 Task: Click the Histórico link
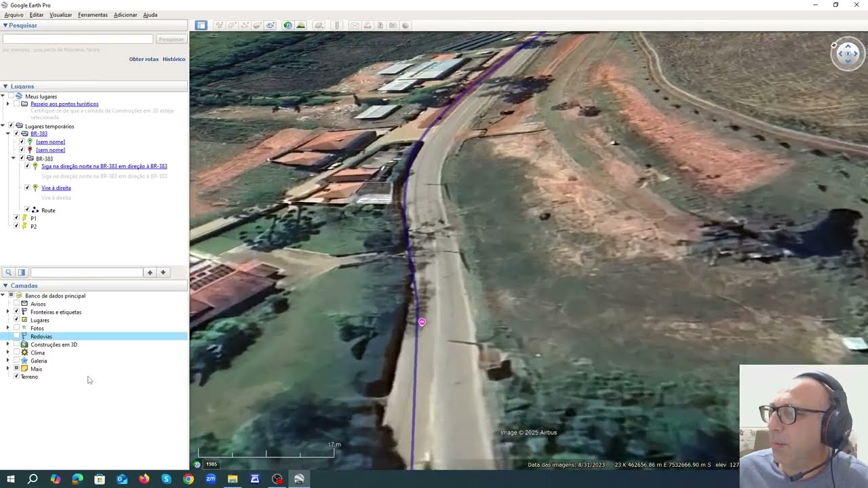tap(174, 59)
